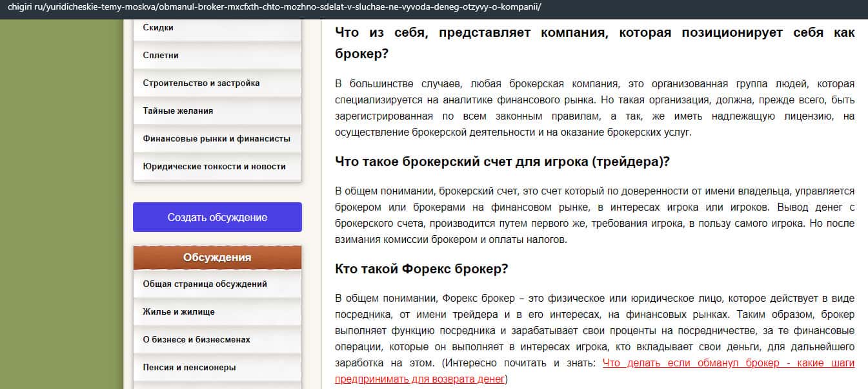Open Юридические тонкости и новости section
Screen dimensions: 868x389
tap(214, 167)
